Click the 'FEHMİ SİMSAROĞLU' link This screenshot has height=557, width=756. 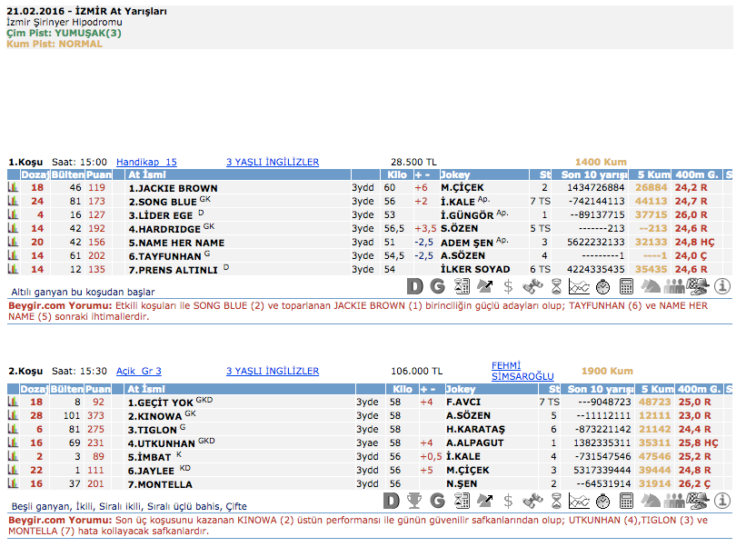pyautogui.click(x=522, y=371)
